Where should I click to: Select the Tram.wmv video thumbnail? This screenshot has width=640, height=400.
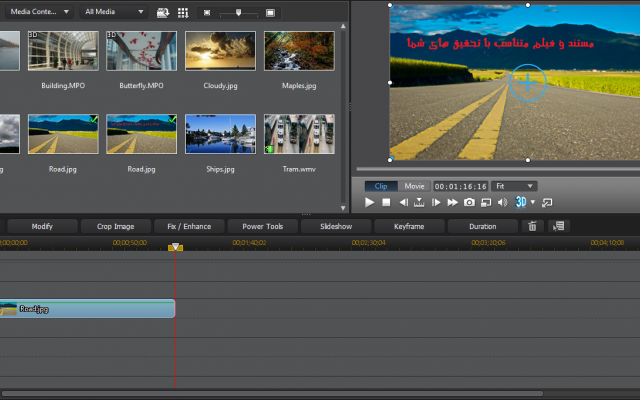click(x=299, y=134)
